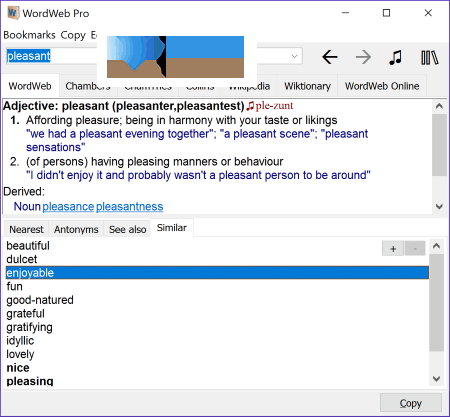Switch to the Wikipedia tab
This screenshot has height=417, width=450.
click(x=249, y=86)
